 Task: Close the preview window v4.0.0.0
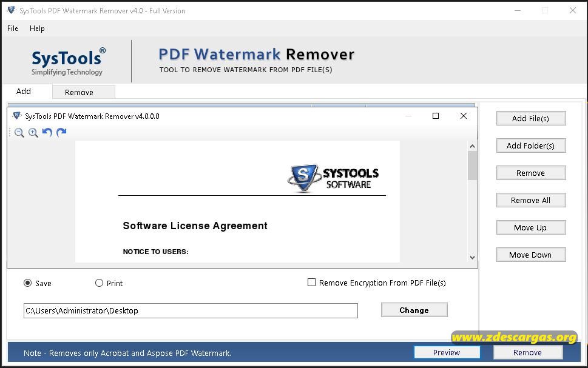[464, 116]
